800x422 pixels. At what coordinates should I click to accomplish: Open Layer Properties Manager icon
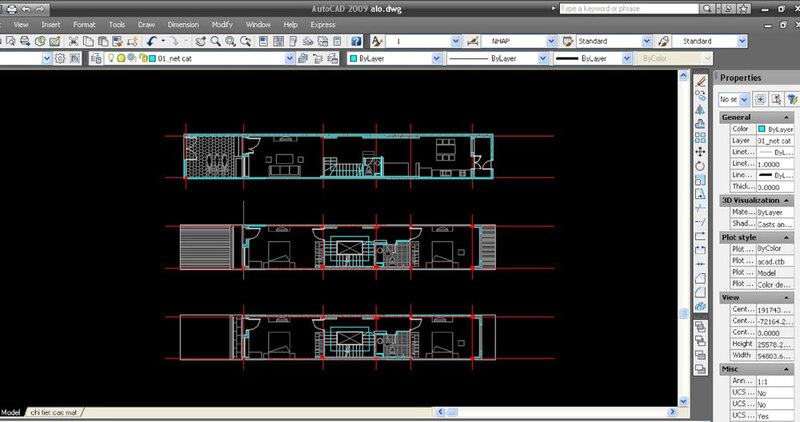95,59
